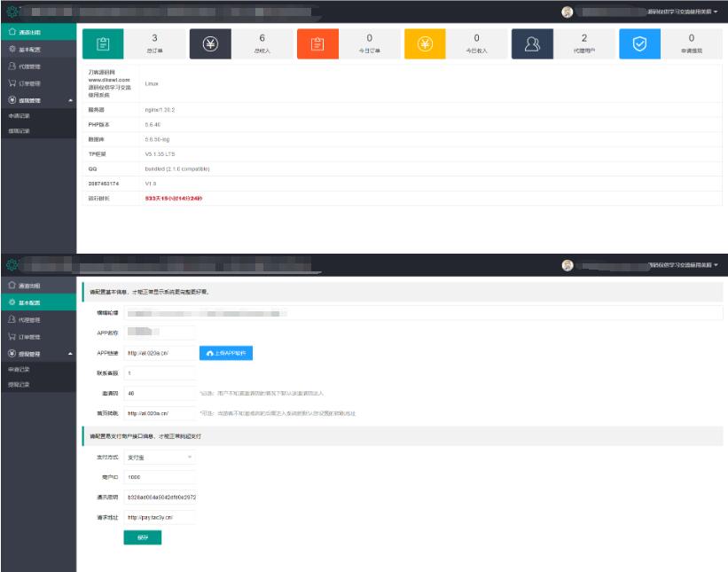The width and height of the screenshot is (728, 572).
Task: Click the blue shield withdrawal requests icon
Action: (640, 44)
